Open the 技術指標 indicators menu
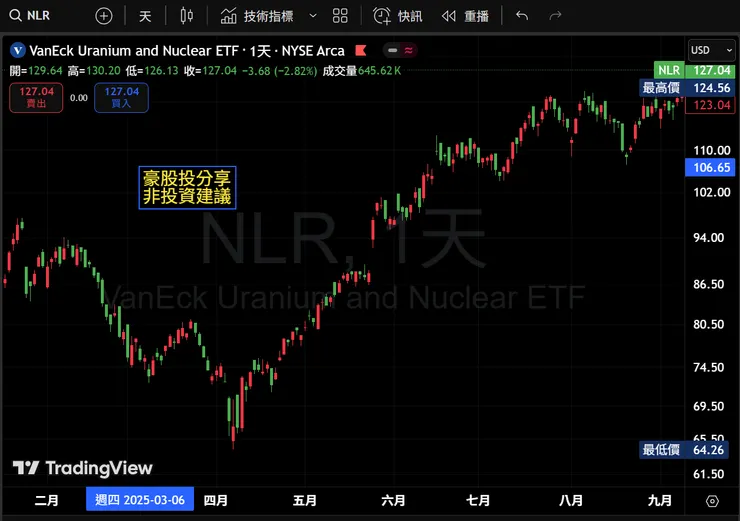 click(257, 16)
